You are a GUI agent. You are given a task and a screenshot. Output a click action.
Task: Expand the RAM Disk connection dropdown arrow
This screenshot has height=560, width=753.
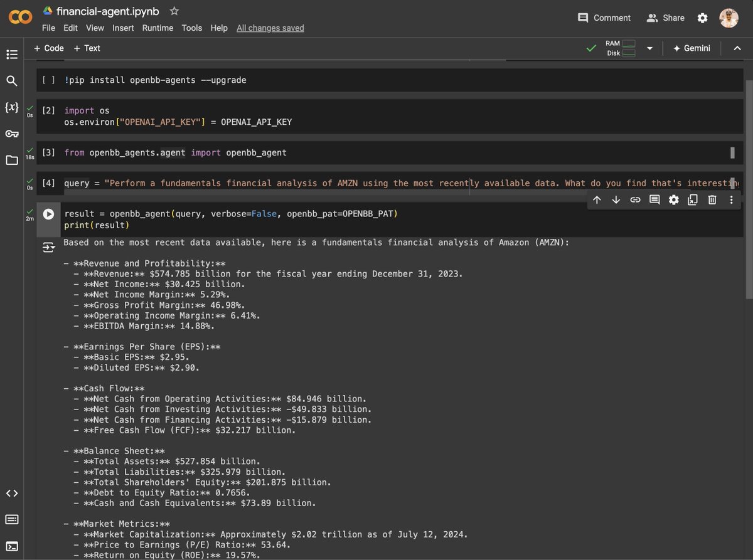[x=649, y=48]
